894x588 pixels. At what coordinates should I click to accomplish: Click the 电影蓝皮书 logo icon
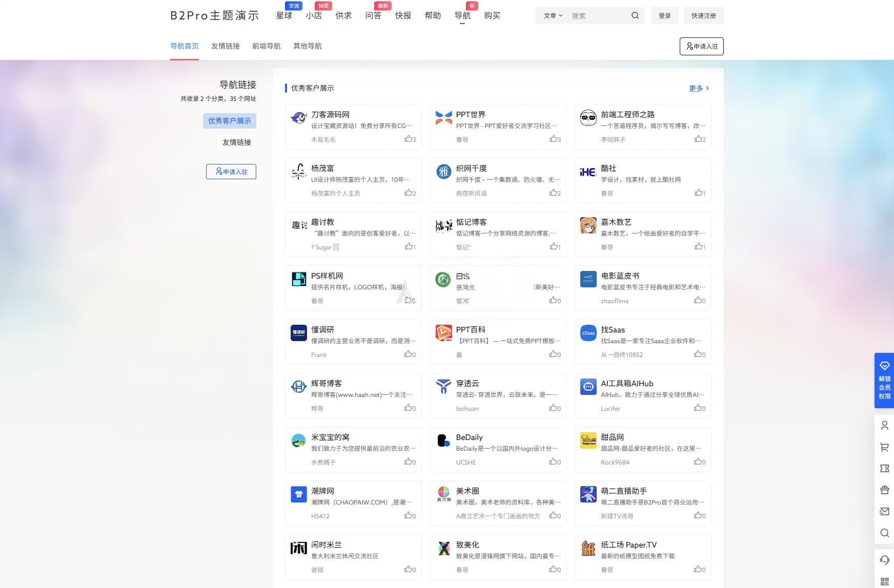(588, 279)
